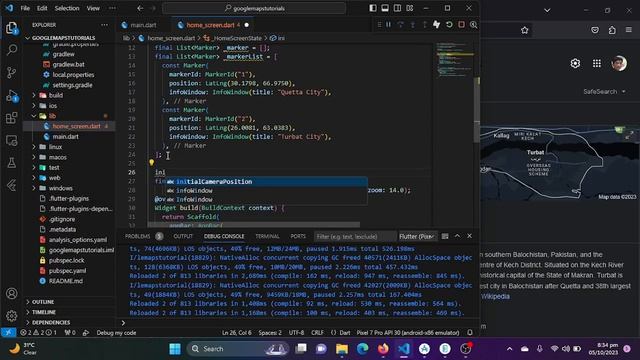
Task: Expand the test folder
Action: [x=54, y=167]
